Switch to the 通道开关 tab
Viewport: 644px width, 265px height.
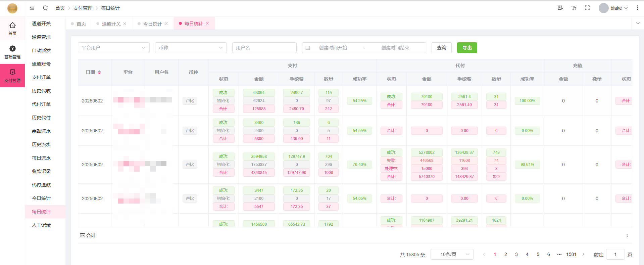111,24
